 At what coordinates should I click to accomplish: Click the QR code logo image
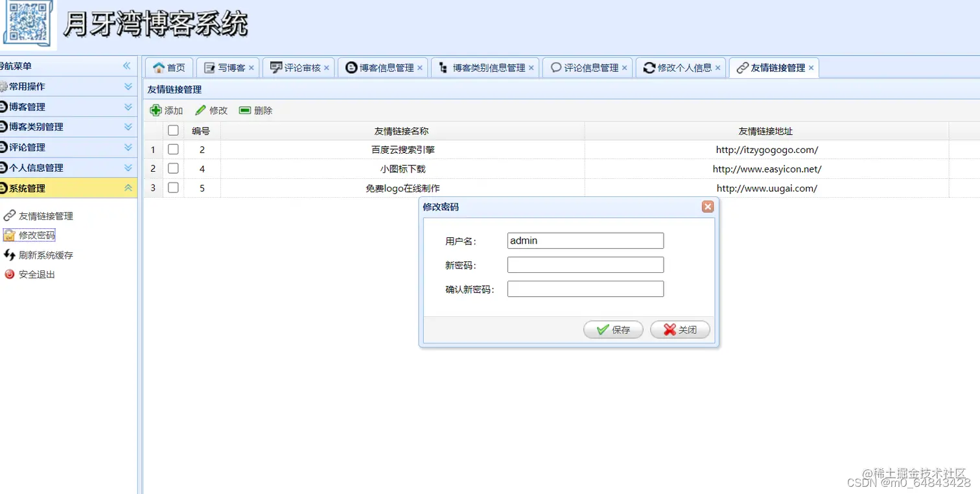(x=28, y=25)
